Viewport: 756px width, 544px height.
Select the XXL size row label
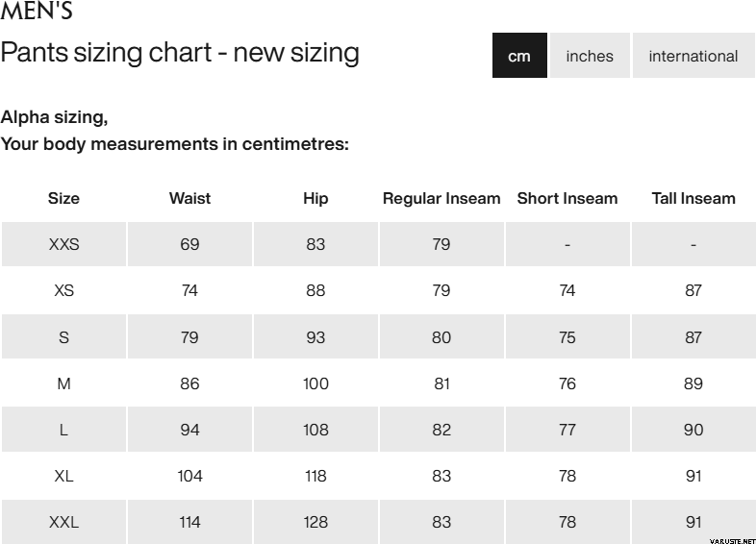[63, 523]
